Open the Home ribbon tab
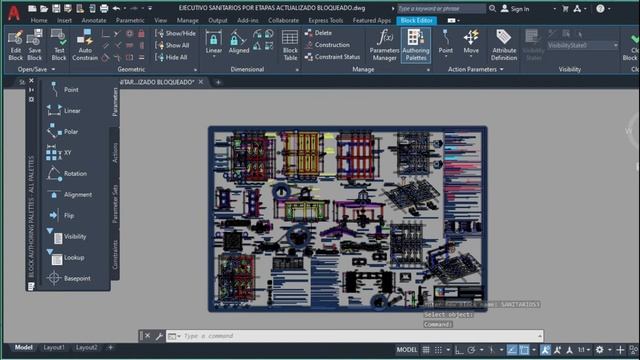 [39, 20]
